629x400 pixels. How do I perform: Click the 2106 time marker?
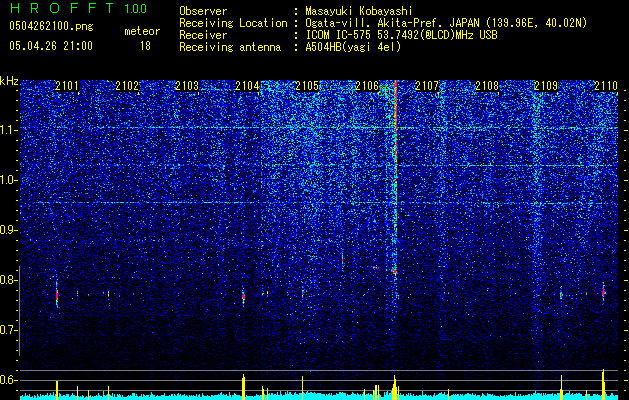(x=367, y=86)
